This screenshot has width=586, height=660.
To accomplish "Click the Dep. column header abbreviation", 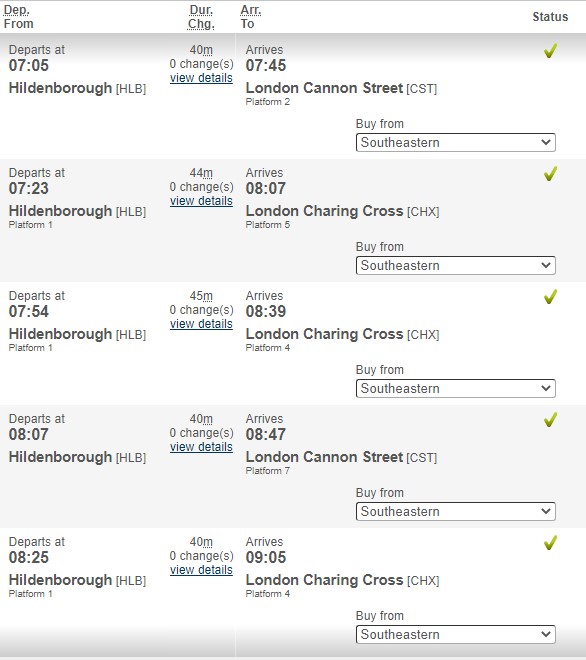I will point(16,10).
